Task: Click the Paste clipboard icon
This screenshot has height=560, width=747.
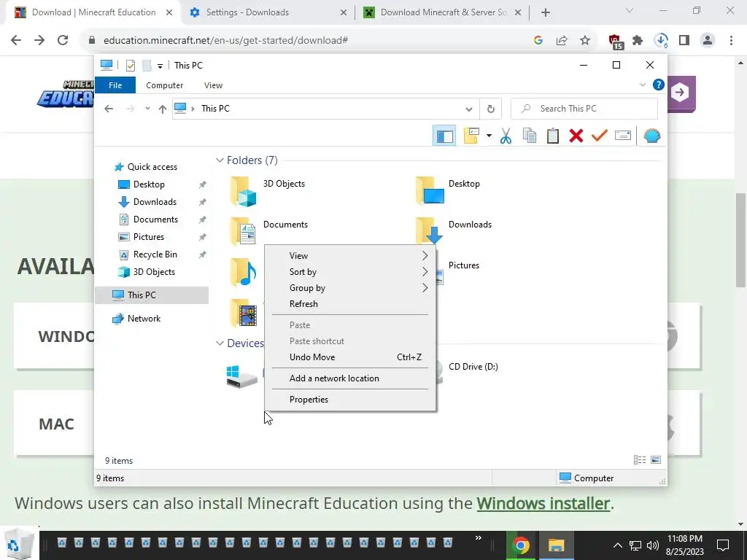Action: 553,136
